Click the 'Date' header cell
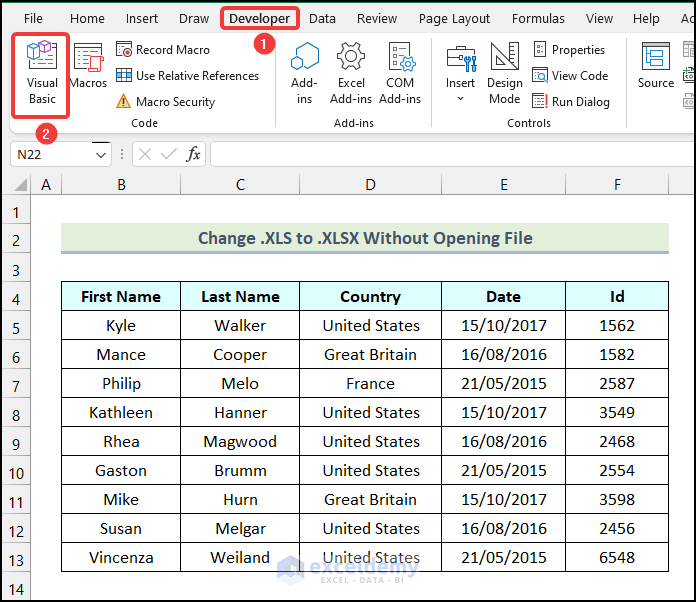The width and height of the screenshot is (696, 602). 504,296
